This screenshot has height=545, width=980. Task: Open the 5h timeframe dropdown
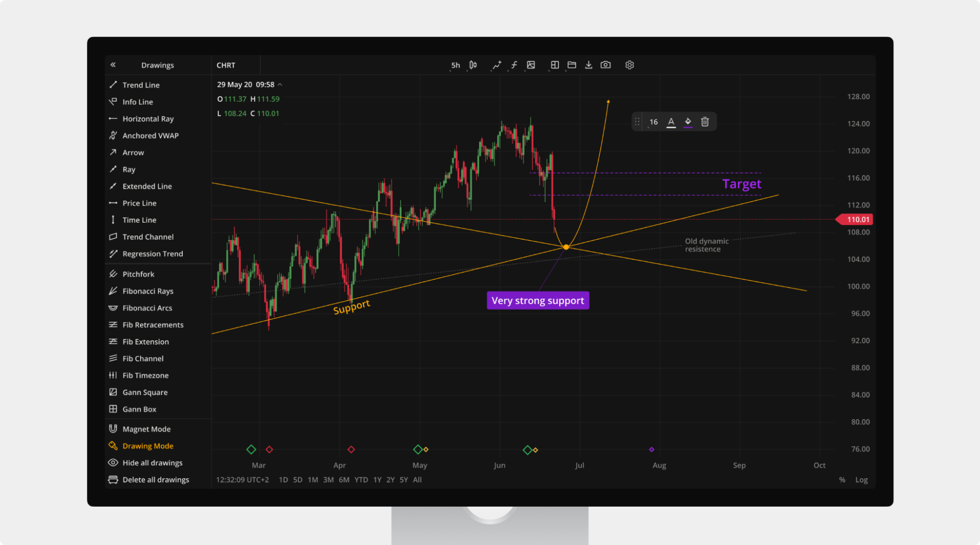click(x=455, y=65)
